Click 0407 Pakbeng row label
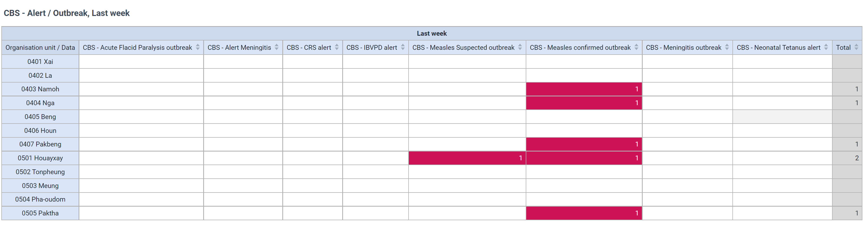 pyautogui.click(x=40, y=144)
